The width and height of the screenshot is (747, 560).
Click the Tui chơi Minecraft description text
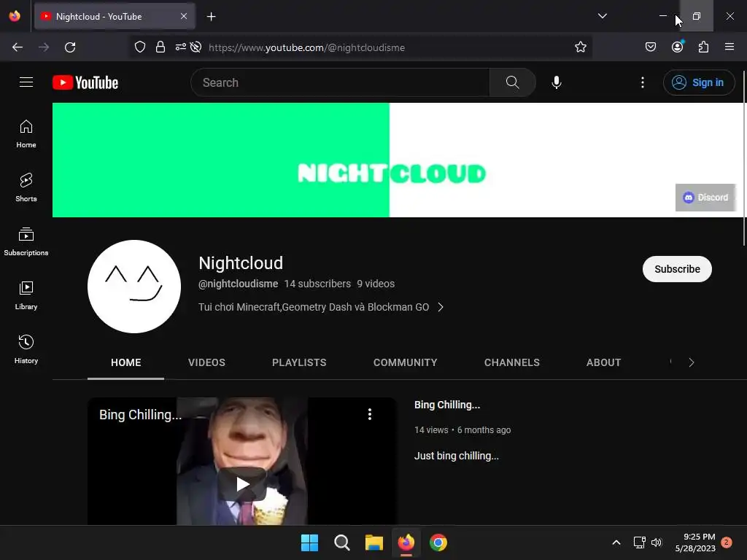pos(314,307)
